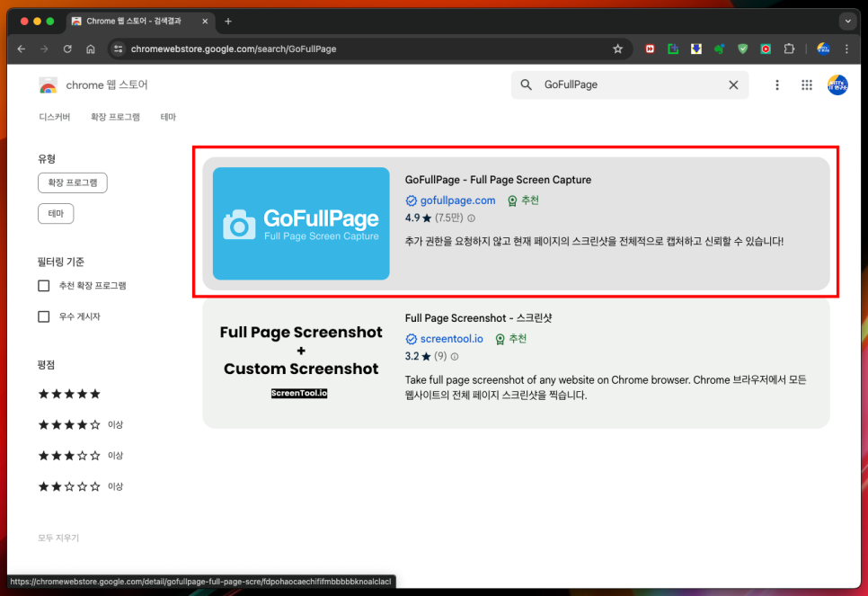The image size is (868, 596).
Task: Open the green Evernote elephant extension
Action: click(x=719, y=49)
